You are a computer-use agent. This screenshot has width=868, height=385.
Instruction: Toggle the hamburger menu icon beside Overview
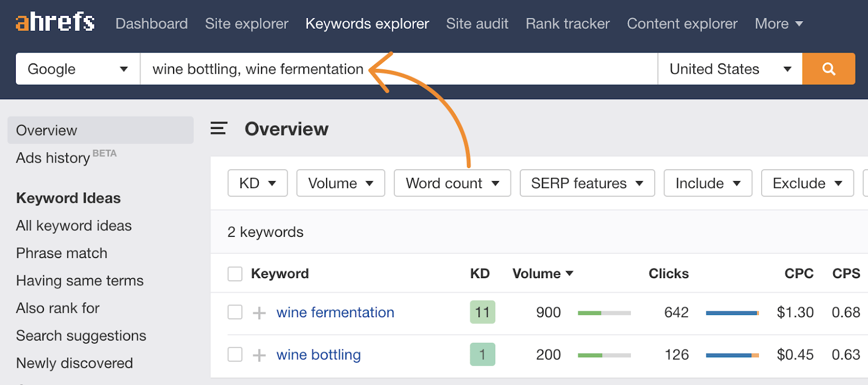[x=219, y=129]
